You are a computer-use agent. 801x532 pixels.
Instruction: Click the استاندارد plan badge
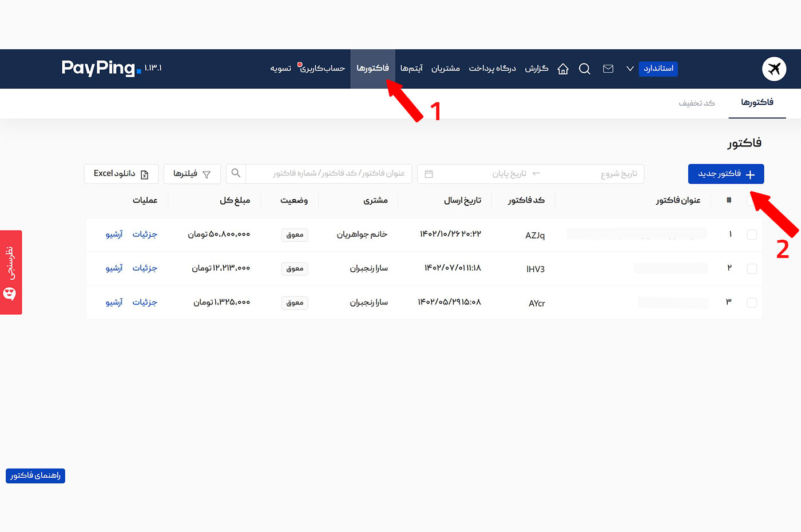[x=658, y=69]
